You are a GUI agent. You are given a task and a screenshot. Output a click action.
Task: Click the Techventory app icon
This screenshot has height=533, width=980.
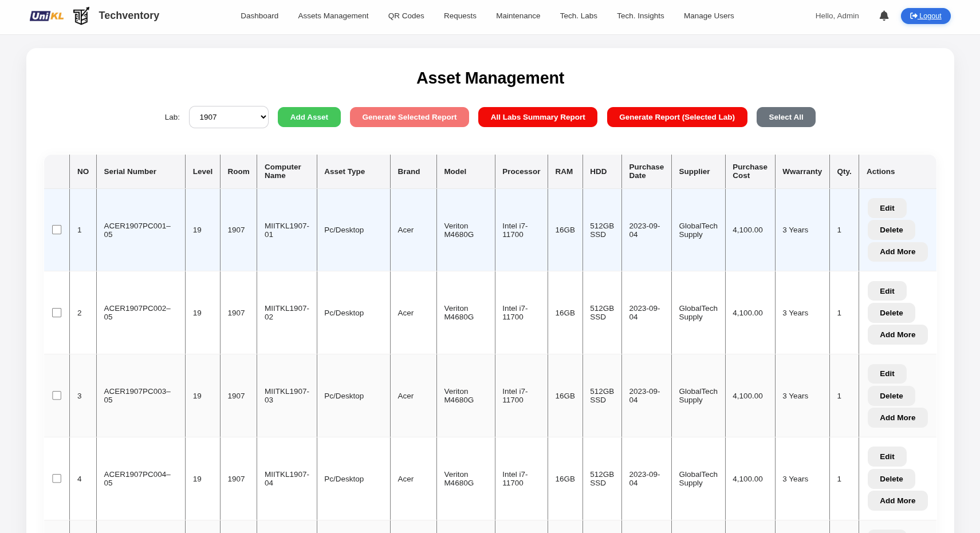tap(81, 15)
